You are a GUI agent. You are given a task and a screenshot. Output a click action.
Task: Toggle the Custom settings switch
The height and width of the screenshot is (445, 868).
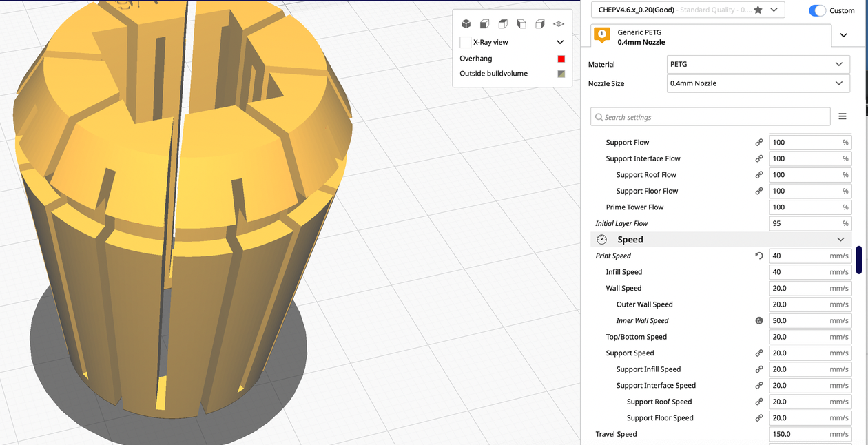pyautogui.click(x=817, y=10)
